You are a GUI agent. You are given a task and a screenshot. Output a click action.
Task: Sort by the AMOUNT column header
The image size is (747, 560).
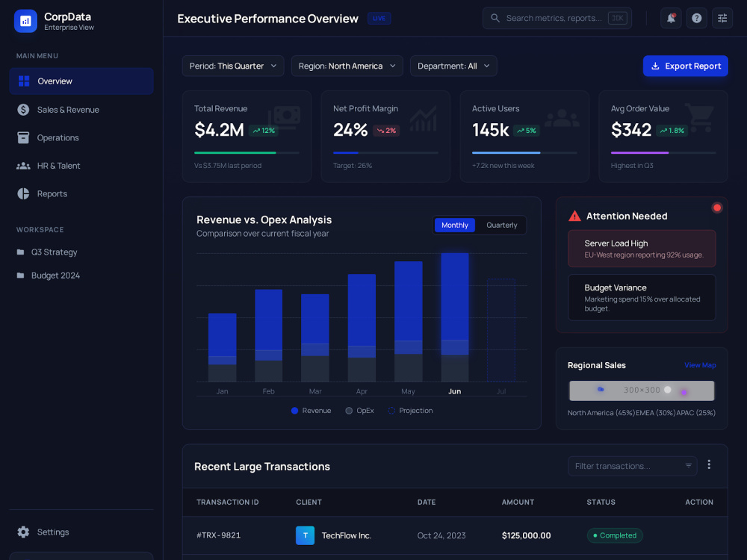pyautogui.click(x=518, y=503)
